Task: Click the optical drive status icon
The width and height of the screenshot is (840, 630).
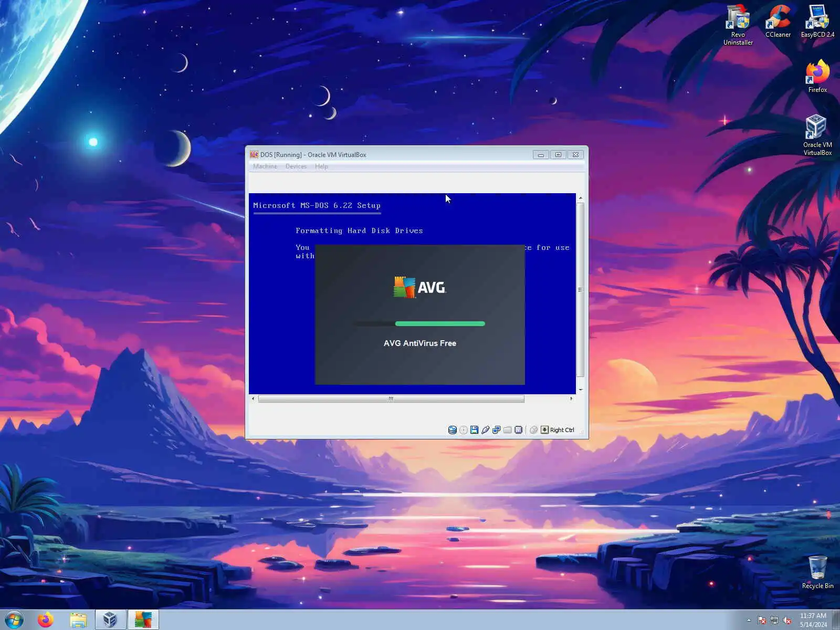Action: click(x=464, y=430)
